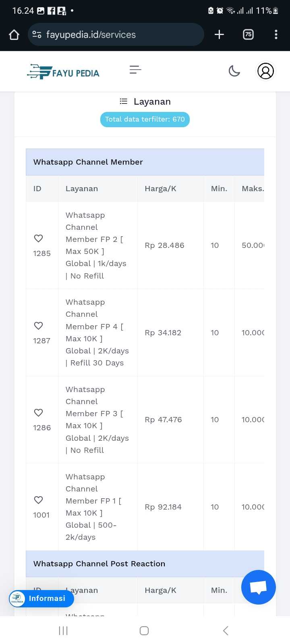Viewport: 290px width, 644px height.
Task: Favorite service 1285 with the heart icon
Action: (x=38, y=238)
